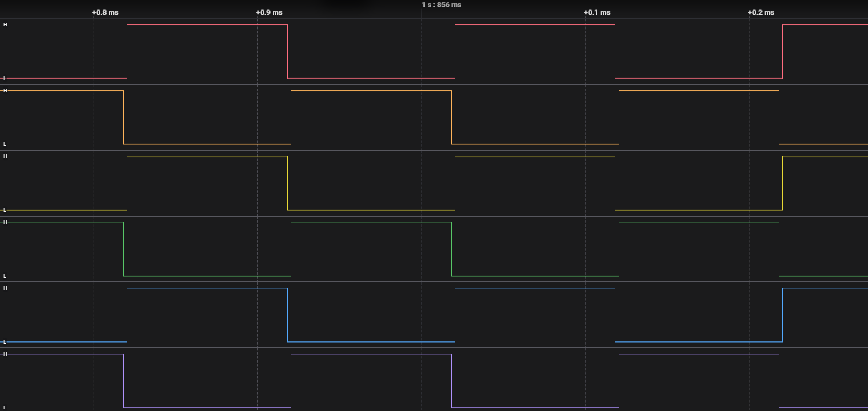Image resolution: width=868 pixels, height=411 pixels.
Task: Click the +0.1 ms time ruler label
Action: 597,12
